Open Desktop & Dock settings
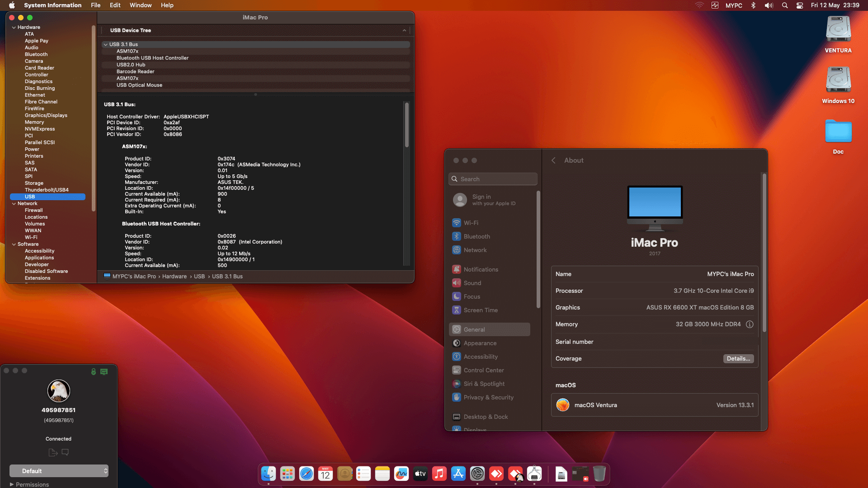The width and height of the screenshot is (868, 488). click(x=490, y=417)
